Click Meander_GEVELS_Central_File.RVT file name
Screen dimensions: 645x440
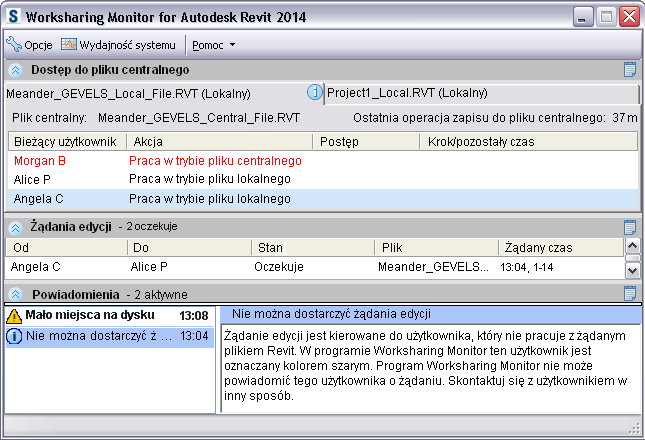(x=199, y=118)
